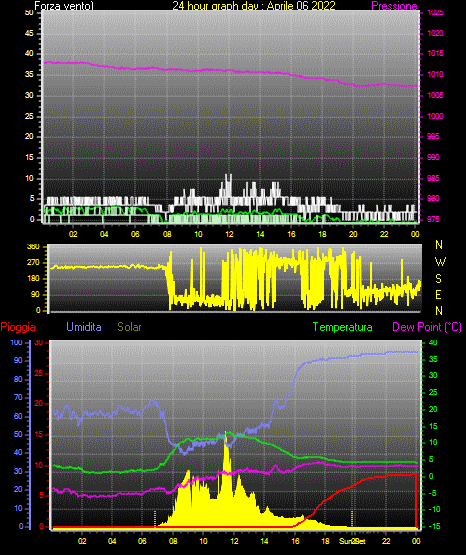
Task: Click the pressure axis value 990
Action: pyautogui.click(x=433, y=157)
